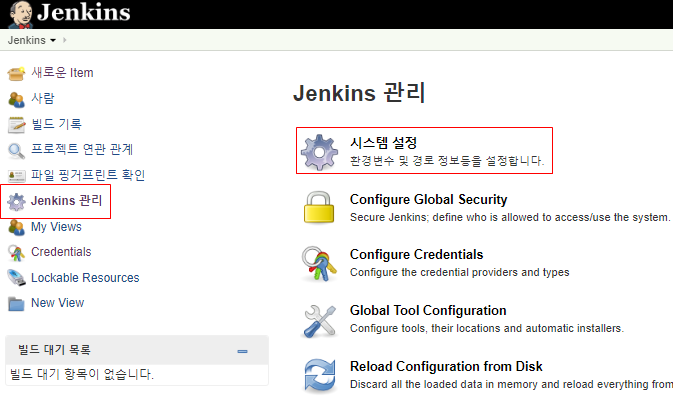Click the 빌드 기록 notepad icon
673x402 pixels.
click(16, 125)
